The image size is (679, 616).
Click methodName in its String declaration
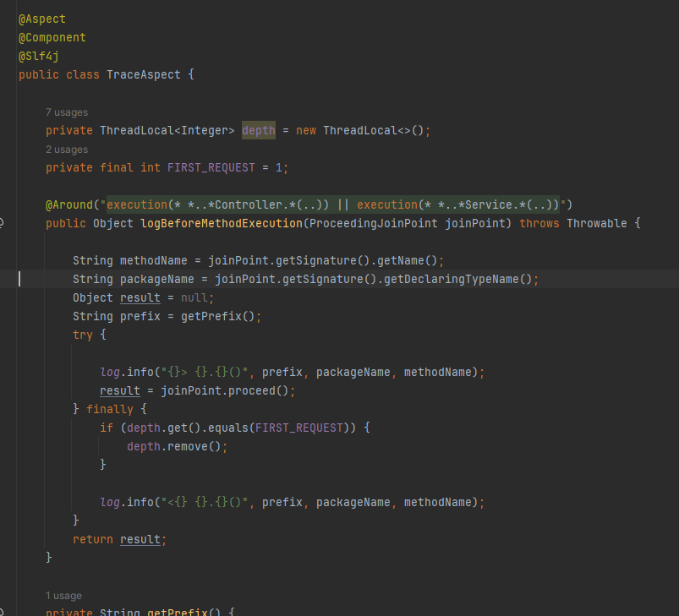pyautogui.click(x=154, y=261)
